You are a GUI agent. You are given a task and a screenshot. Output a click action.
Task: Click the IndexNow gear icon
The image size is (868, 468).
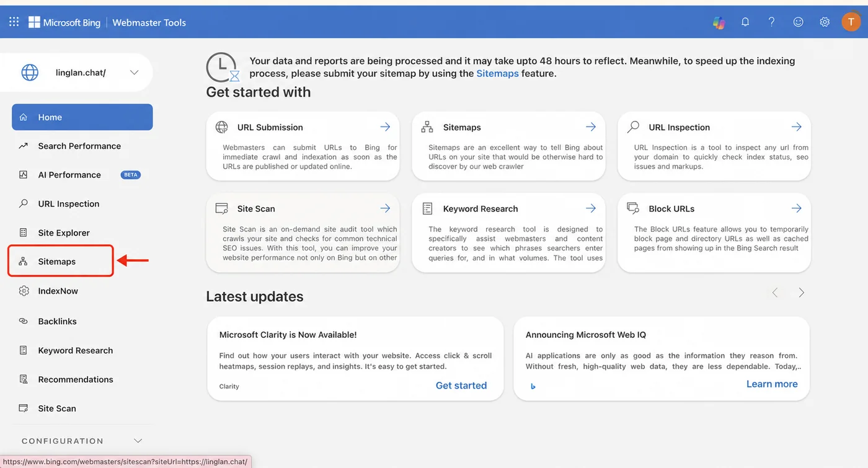tap(24, 291)
